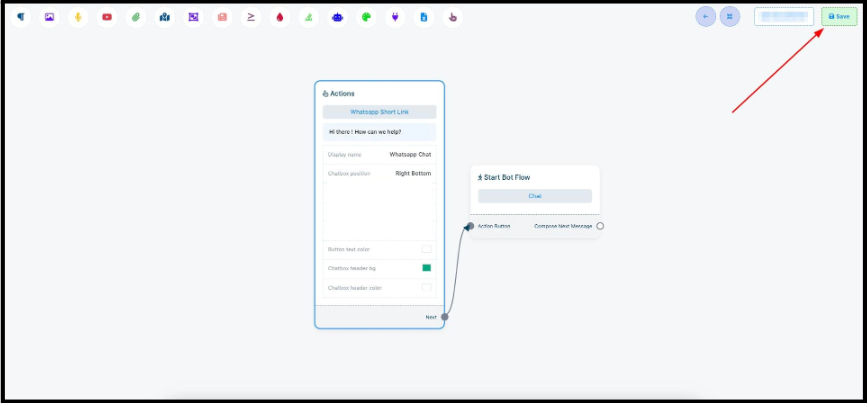Open the green Chatbox header bg swatch
Screen dimensions: 868x403
[427, 268]
